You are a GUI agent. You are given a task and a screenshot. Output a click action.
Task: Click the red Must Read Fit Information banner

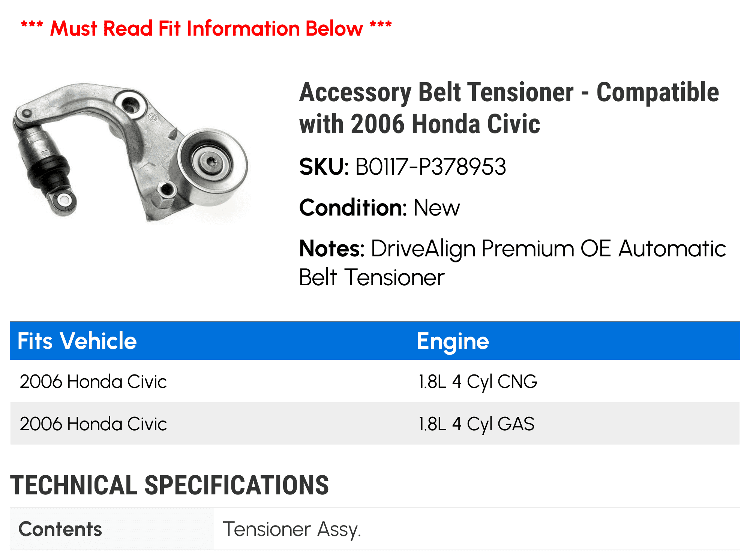pos(206,28)
